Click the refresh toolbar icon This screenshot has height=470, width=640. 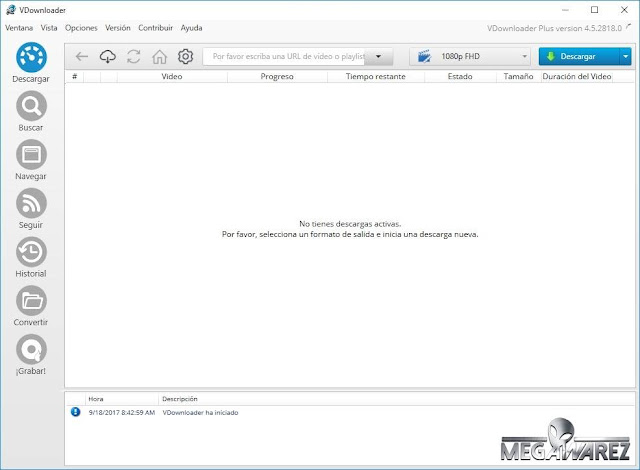click(133, 56)
